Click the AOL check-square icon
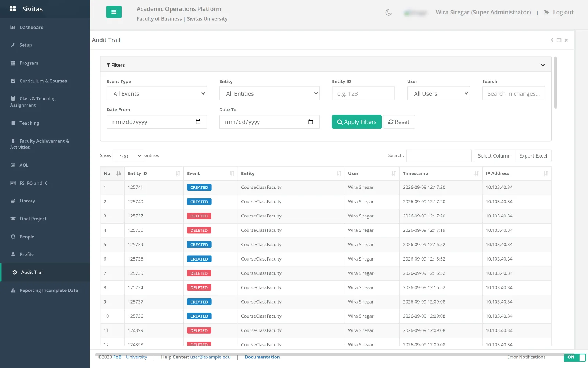Image resolution: width=588 pixels, height=368 pixels. (13, 165)
